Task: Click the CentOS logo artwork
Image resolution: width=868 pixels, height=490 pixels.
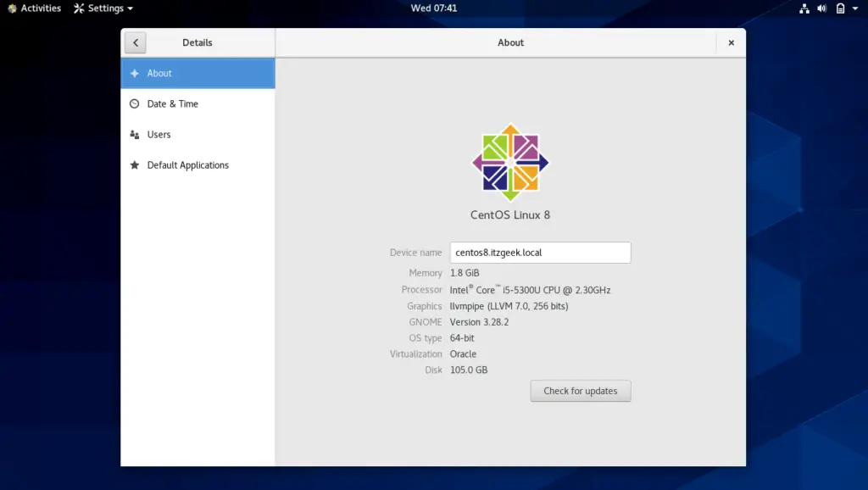Action: 509,162
